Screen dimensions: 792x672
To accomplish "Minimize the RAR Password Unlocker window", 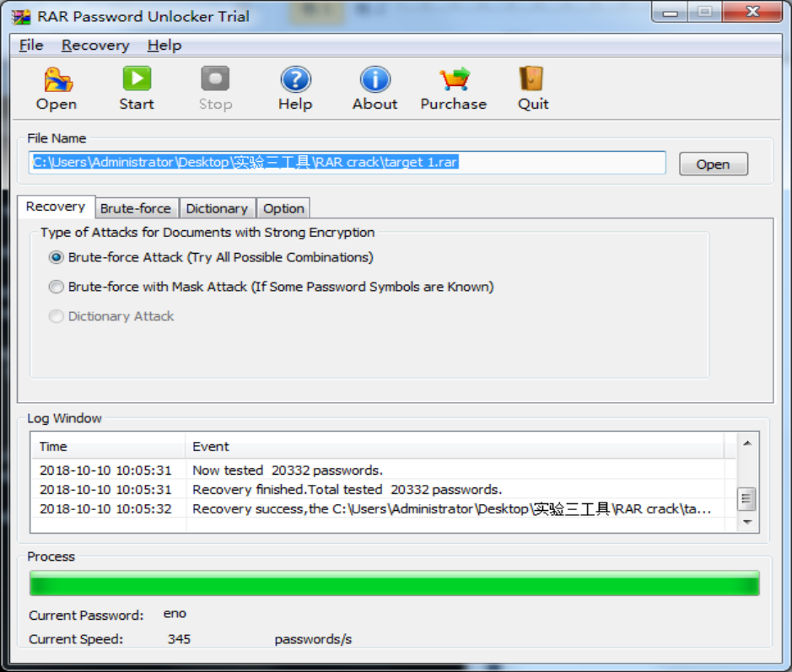I will pyautogui.click(x=670, y=12).
